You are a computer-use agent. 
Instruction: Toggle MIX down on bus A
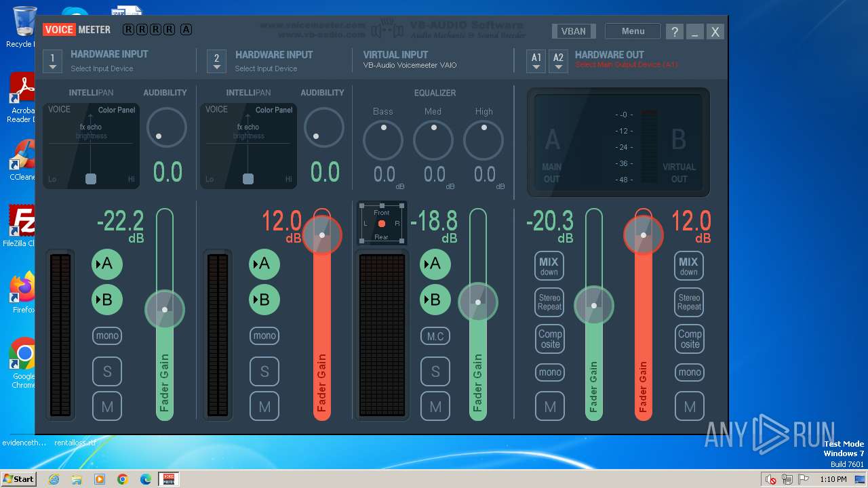(549, 266)
